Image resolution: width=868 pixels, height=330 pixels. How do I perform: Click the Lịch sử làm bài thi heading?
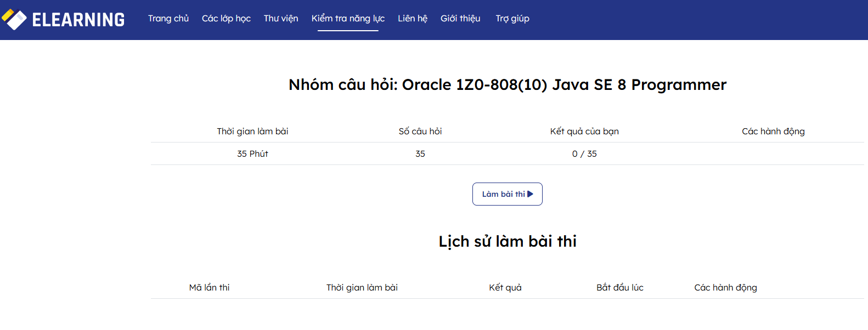tap(508, 242)
